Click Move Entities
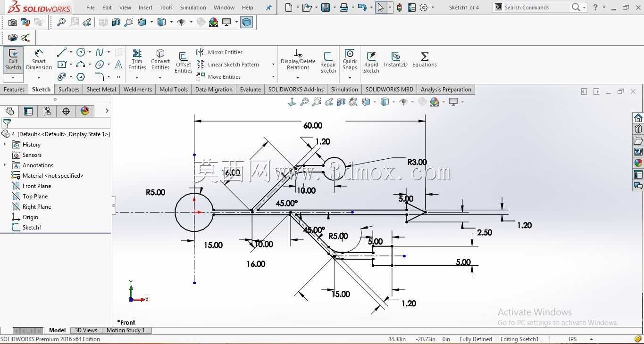The height and width of the screenshot is (344, 644). (218, 77)
